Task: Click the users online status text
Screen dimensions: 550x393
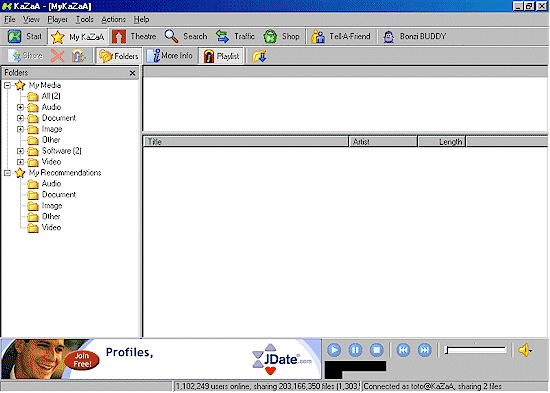Action: [267, 386]
